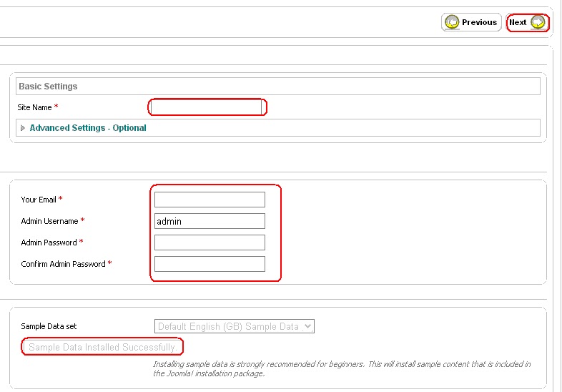
Task: Open the Sample Data set dropdown
Action: point(235,326)
